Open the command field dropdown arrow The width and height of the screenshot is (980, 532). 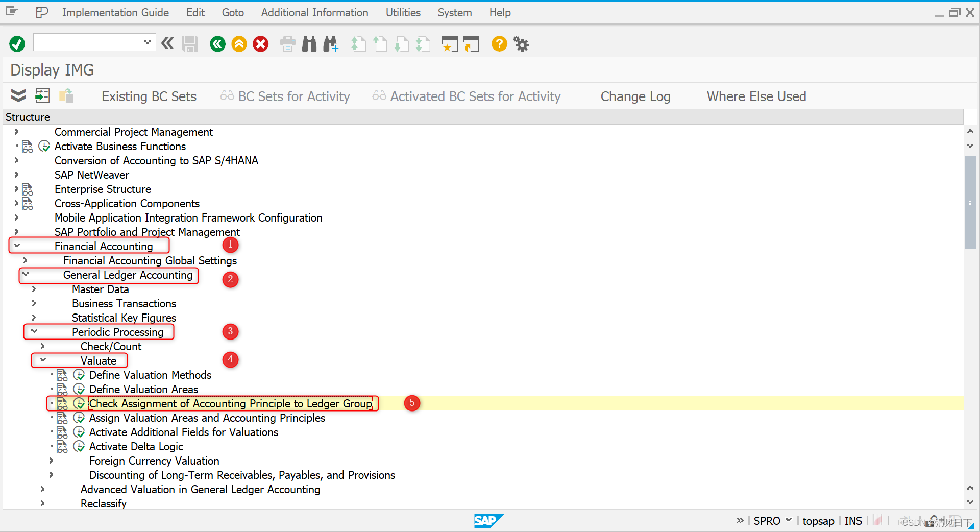[147, 42]
